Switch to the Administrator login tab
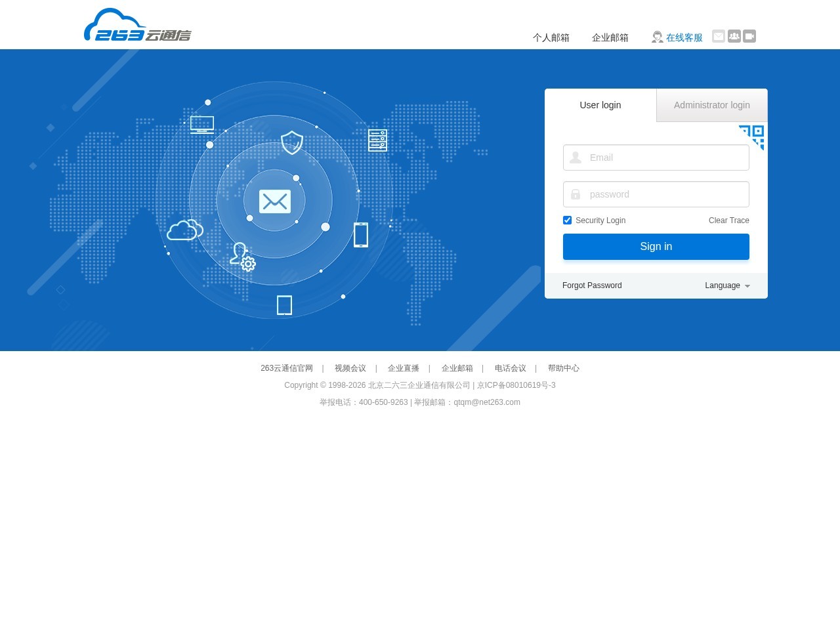The height and width of the screenshot is (630, 840). pos(712,105)
